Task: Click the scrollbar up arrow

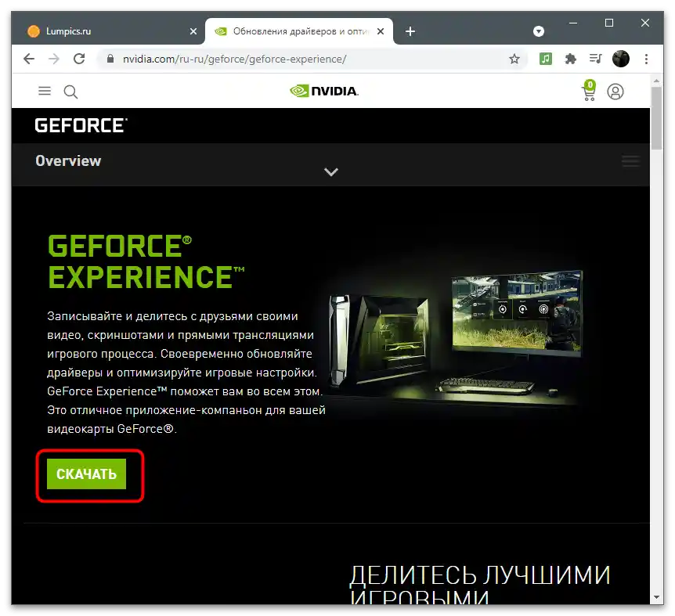Action: [656, 81]
